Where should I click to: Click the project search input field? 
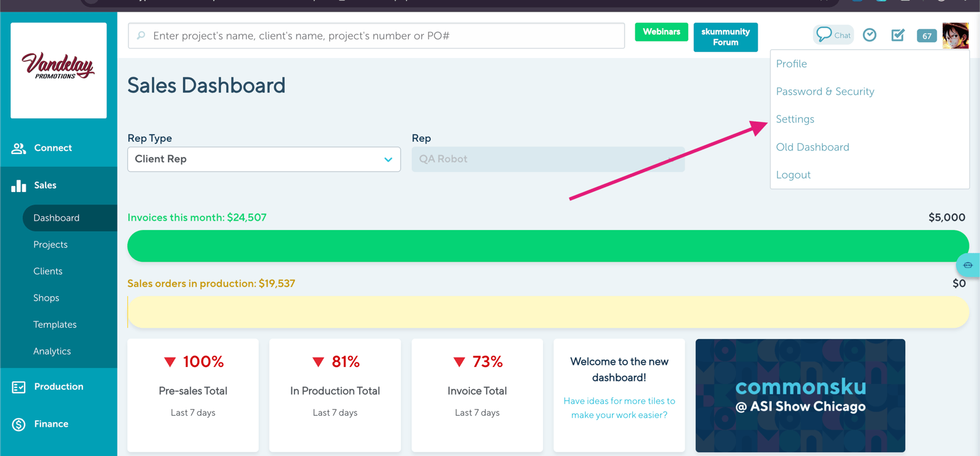[x=376, y=36]
